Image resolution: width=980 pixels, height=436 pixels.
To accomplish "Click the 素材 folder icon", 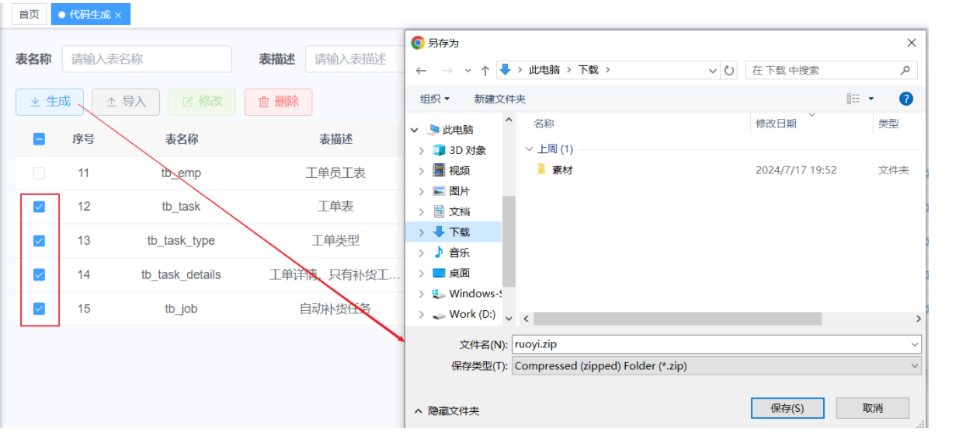I will point(541,169).
